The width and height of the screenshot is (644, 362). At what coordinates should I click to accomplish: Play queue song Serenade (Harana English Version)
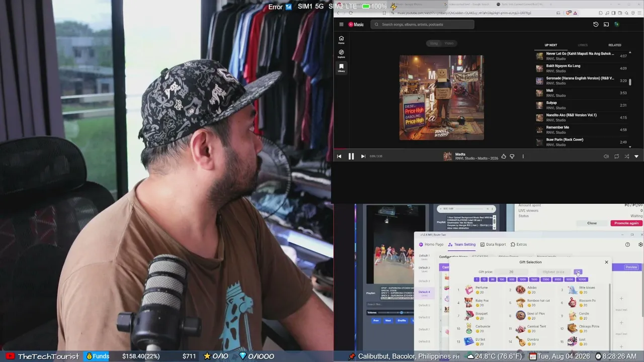click(581, 80)
